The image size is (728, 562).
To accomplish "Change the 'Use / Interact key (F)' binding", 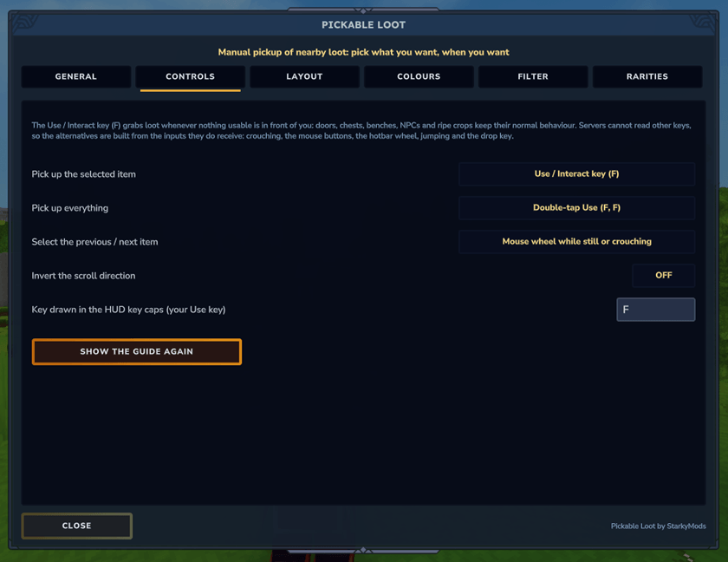I will [x=576, y=173].
